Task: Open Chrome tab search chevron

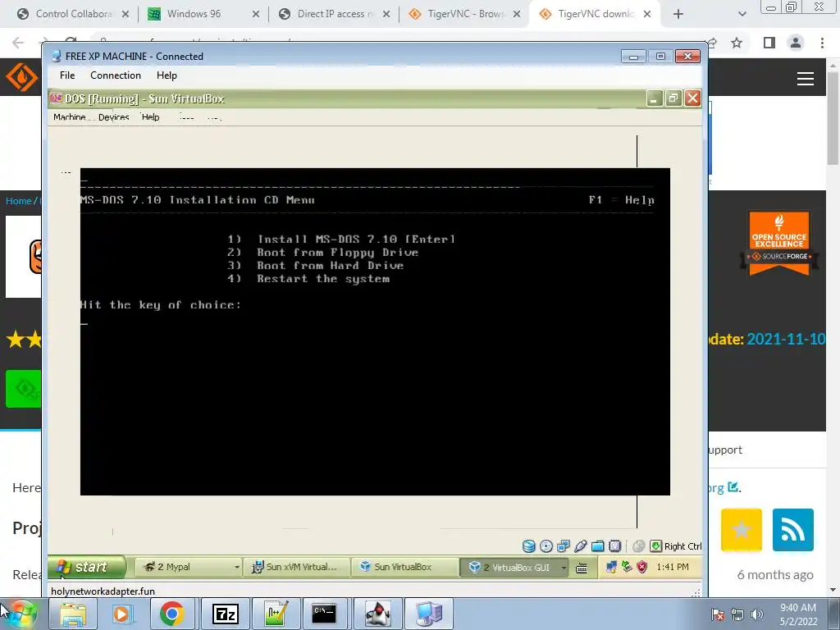Action: coord(742,14)
